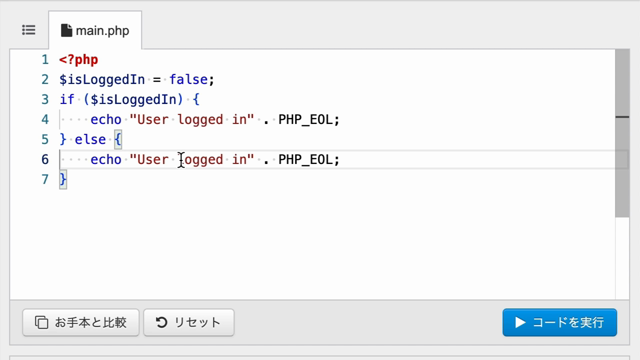Click line number 3 in gutter
The height and width of the screenshot is (360, 640).
pos(45,100)
